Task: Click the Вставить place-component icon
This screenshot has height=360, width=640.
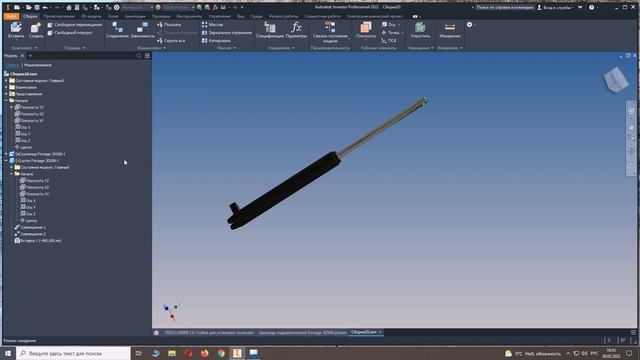Action: pos(16,27)
